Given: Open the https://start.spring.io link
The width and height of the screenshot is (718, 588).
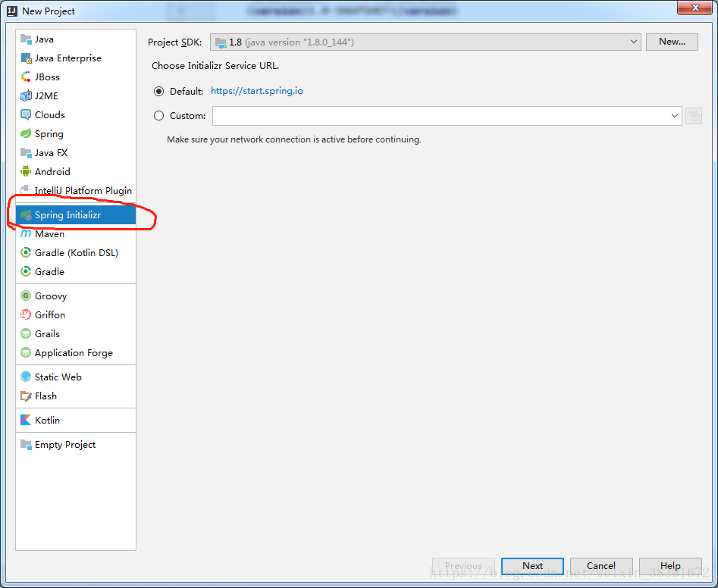Looking at the screenshot, I should click(x=259, y=90).
